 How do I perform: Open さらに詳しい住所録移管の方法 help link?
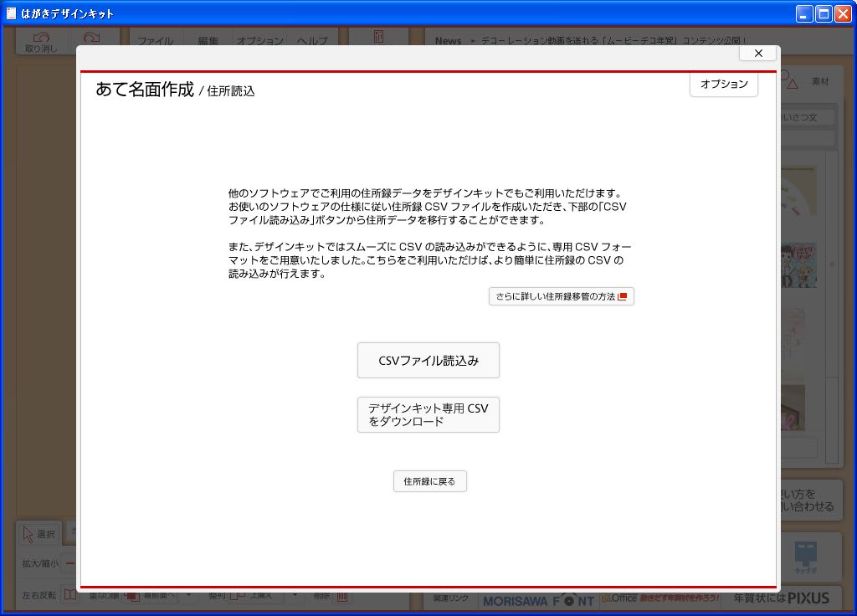coord(561,296)
